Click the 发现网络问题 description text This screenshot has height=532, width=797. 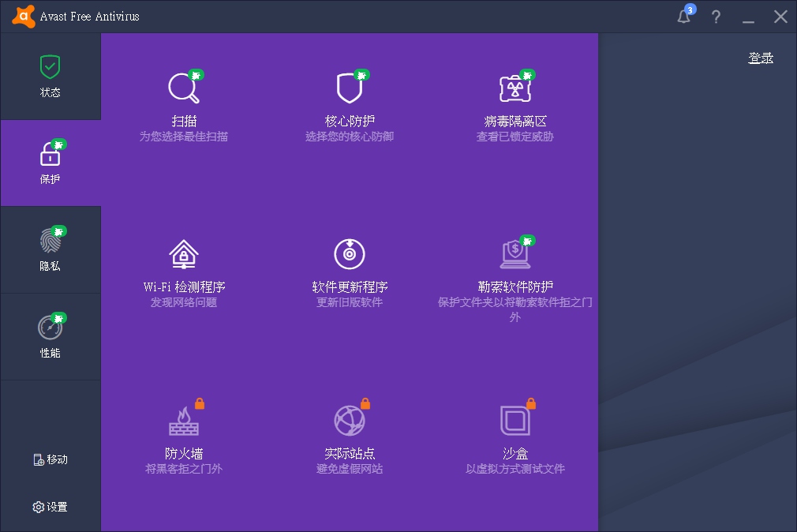(184, 302)
